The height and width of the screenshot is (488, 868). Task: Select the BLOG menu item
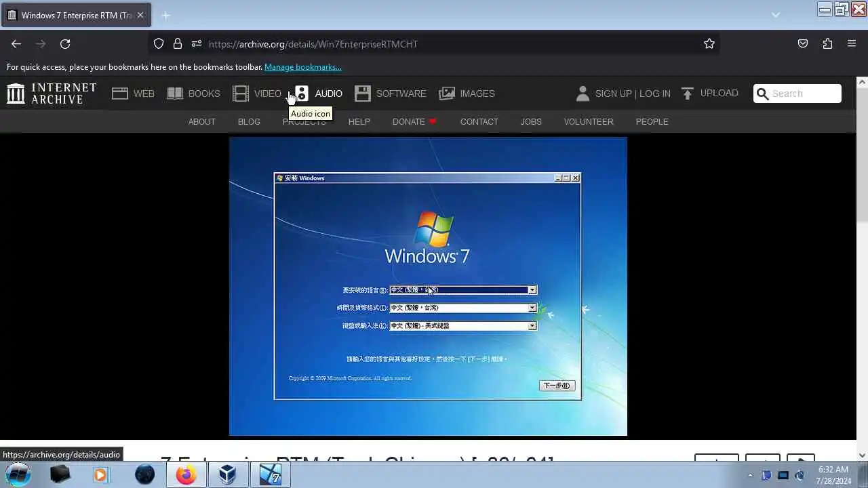tap(249, 122)
